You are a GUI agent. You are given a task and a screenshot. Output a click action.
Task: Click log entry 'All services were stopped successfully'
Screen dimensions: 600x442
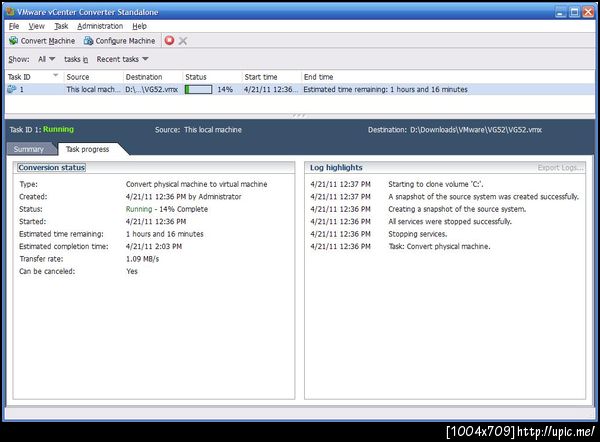click(x=450, y=222)
